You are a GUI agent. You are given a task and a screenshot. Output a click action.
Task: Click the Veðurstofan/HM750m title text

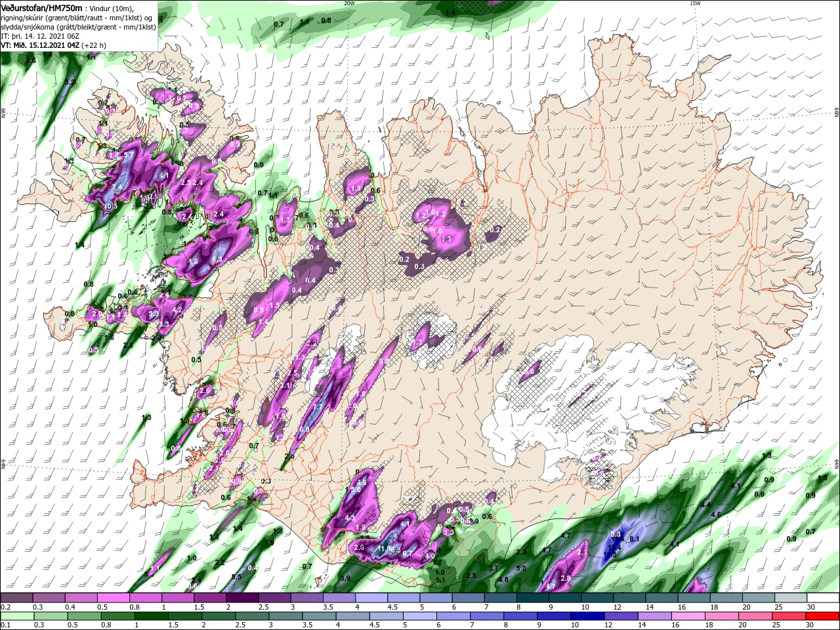point(41,8)
